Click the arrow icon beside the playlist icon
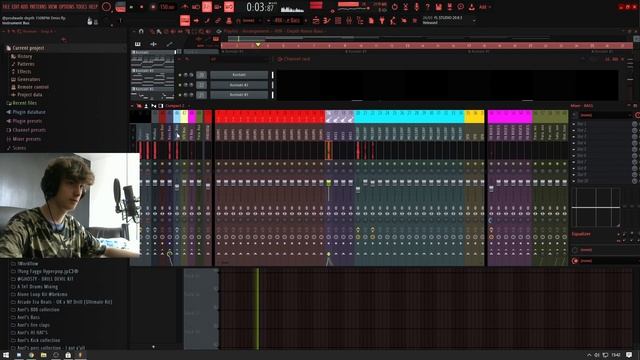 (x=196, y=20)
